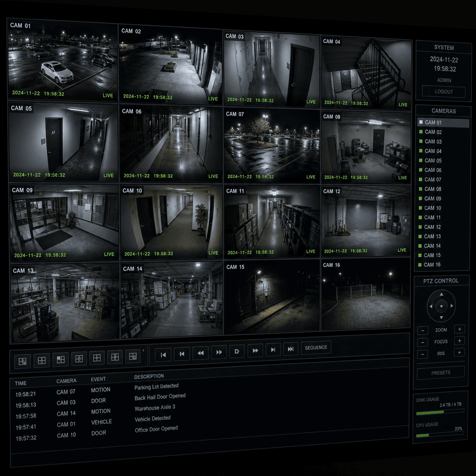This screenshot has height=476, width=476.
Task: Select the 19:58:21 Parking Lot Detected event
Action: click(210, 388)
